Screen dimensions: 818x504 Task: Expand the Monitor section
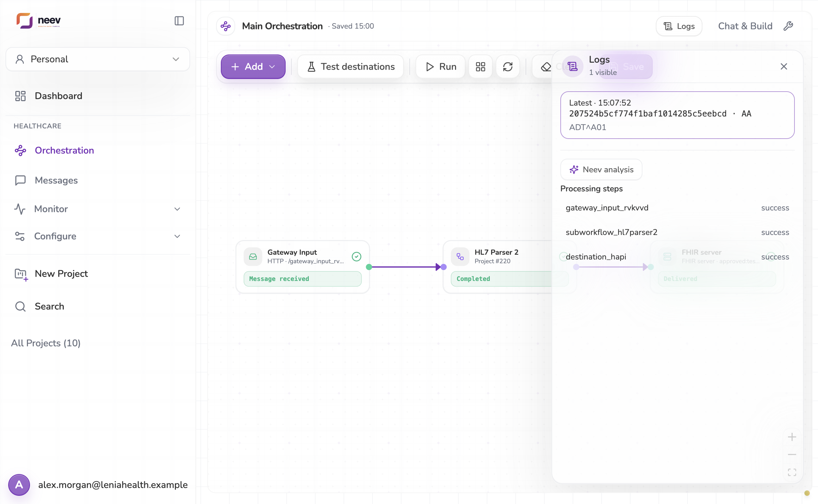[x=98, y=209]
